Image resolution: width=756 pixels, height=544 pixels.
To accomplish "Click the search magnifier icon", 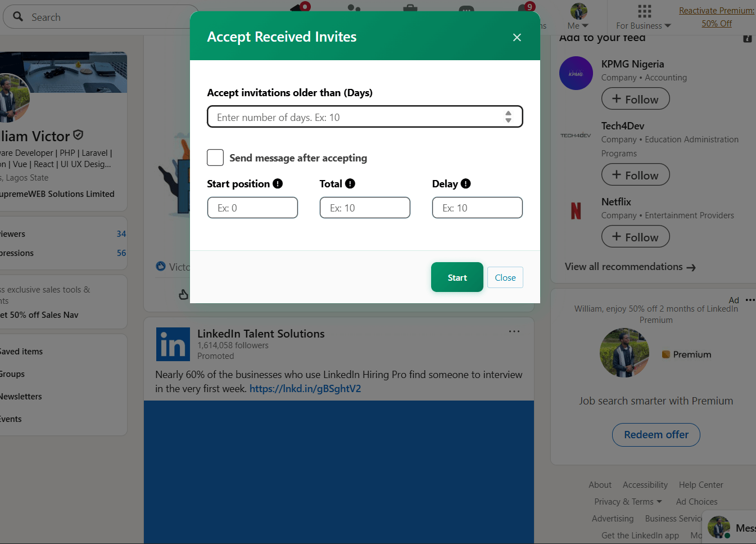I will pos(18,17).
